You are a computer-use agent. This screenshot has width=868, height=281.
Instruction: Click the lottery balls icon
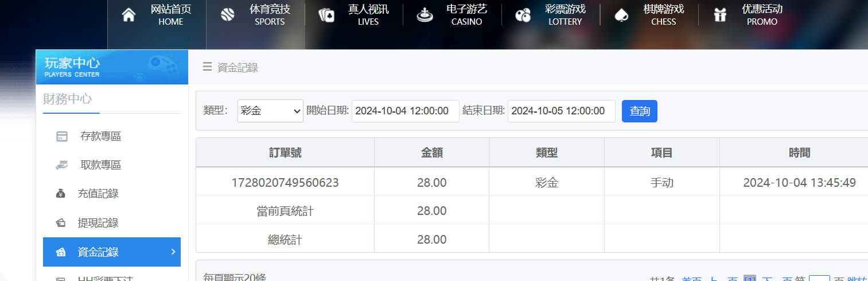pos(523,16)
